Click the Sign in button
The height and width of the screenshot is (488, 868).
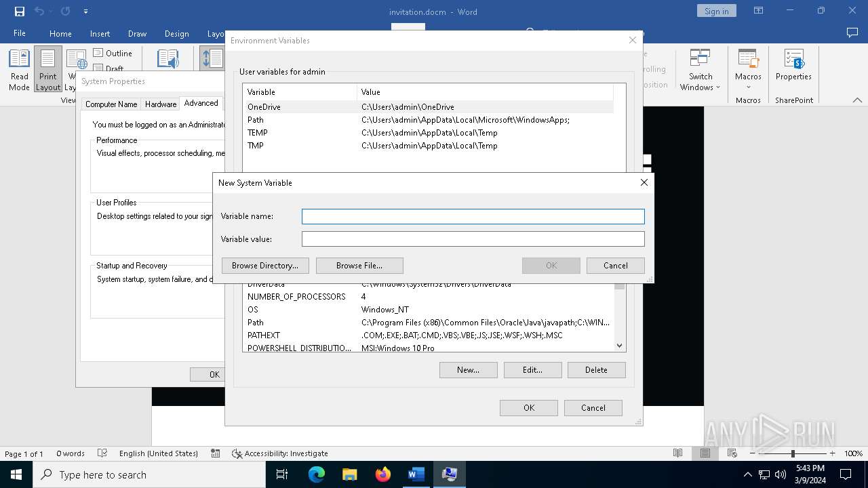pyautogui.click(x=716, y=11)
